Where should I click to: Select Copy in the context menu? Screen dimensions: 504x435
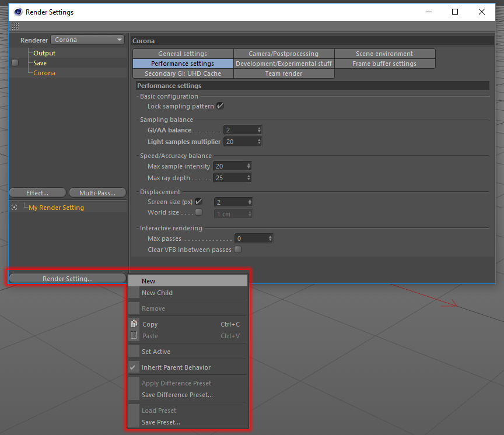(x=188, y=324)
